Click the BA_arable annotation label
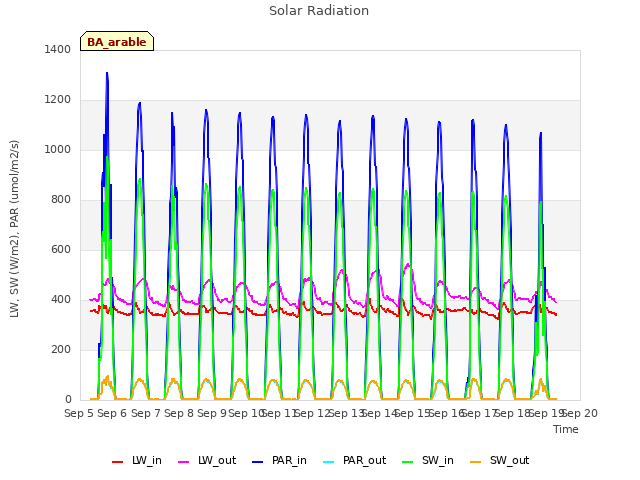 point(117,42)
